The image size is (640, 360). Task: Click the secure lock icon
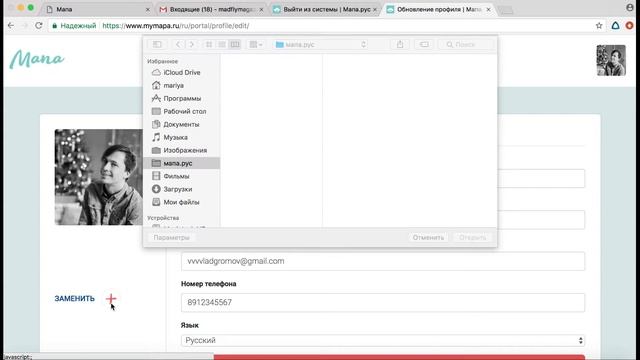pyautogui.click(x=54, y=25)
